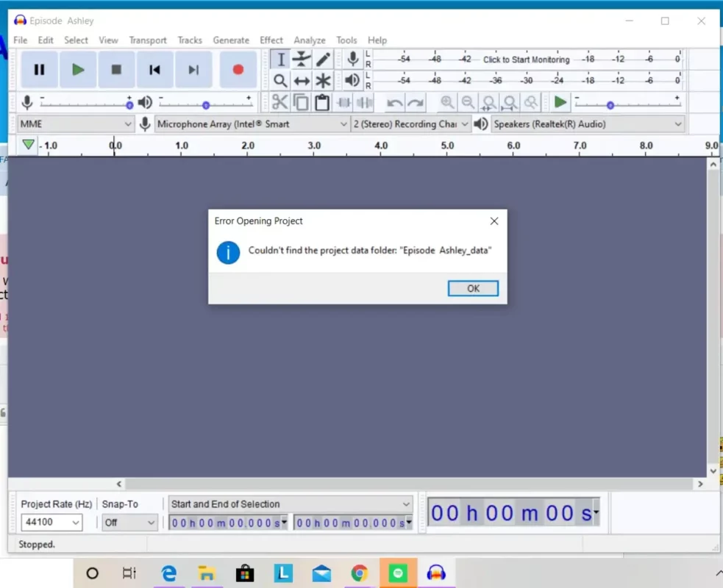
Task: Open the Analyze menu
Action: tap(310, 40)
